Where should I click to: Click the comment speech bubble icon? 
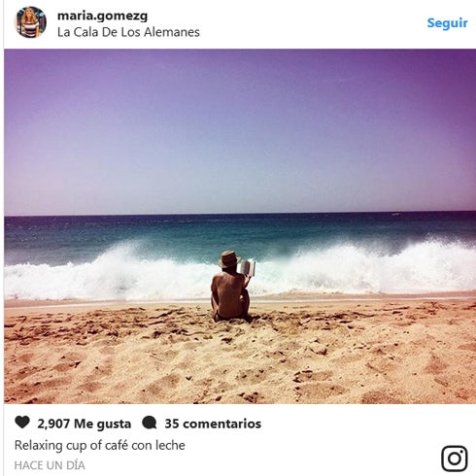click(150, 423)
